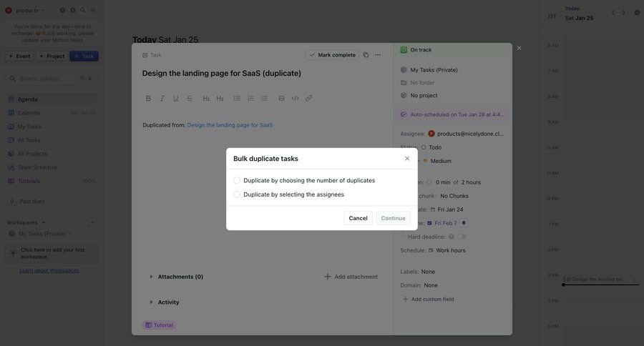Go to All Tasks in sidebar
The height and width of the screenshot is (346, 644).
pos(52,140)
